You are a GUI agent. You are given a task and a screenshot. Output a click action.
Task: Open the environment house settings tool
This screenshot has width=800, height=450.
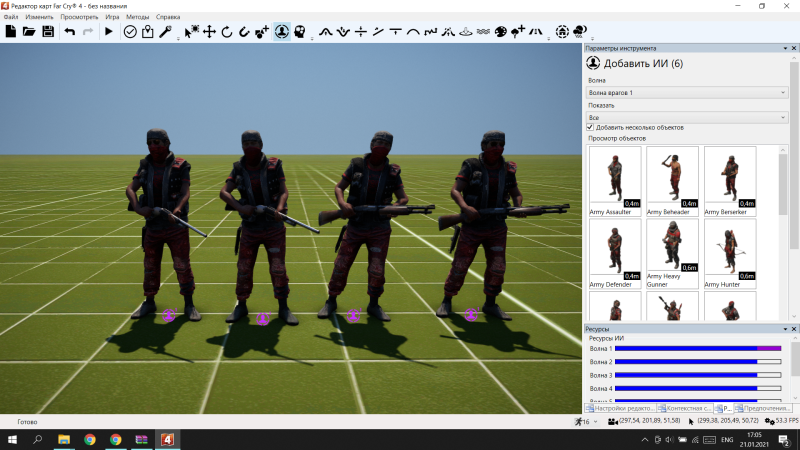click(x=562, y=32)
